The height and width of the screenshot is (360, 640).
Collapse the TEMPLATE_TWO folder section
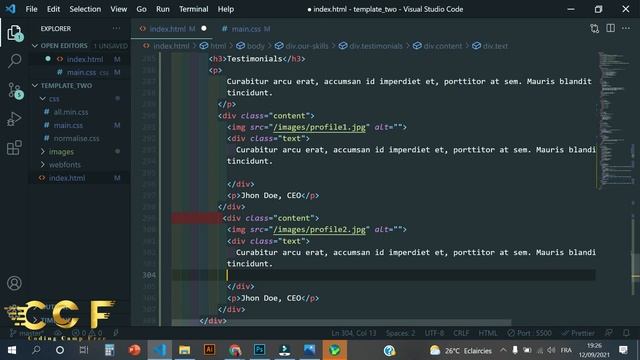(x=35, y=85)
